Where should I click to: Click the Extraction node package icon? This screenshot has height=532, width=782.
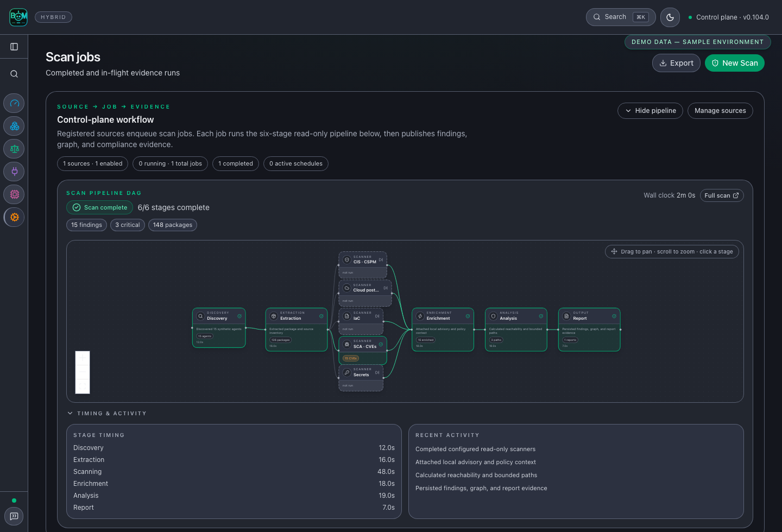click(274, 316)
